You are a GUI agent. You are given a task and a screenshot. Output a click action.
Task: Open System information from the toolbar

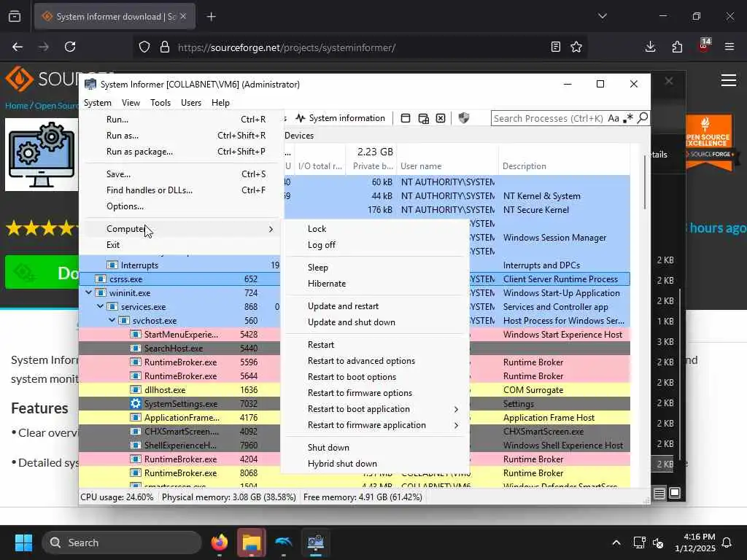coord(340,118)
